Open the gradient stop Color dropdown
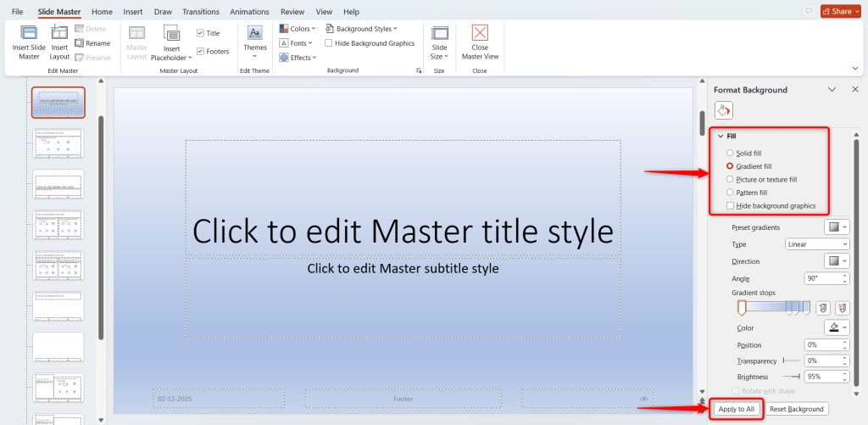 837,327
